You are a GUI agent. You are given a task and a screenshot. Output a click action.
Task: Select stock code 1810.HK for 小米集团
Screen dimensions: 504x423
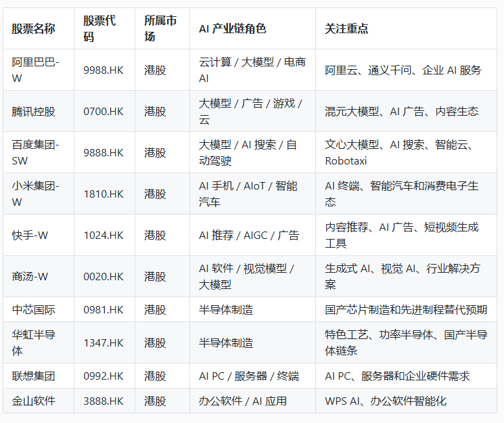click(104, 194)
